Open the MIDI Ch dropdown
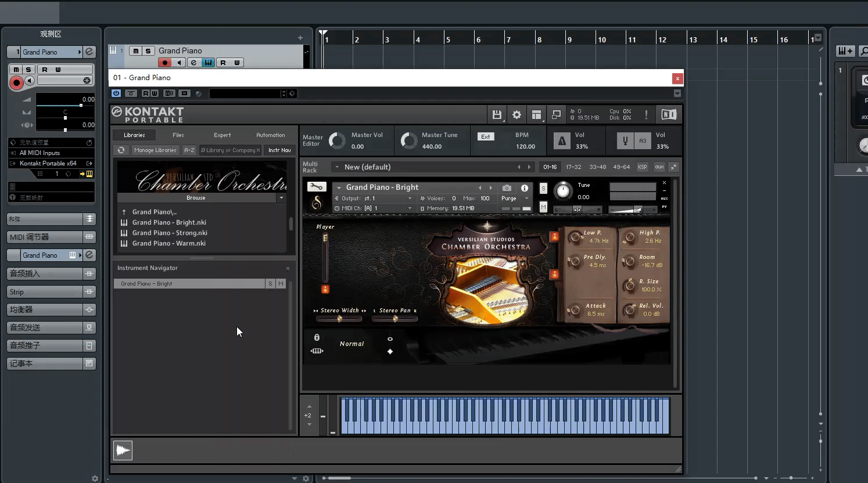868x483 pixels. [x=374, y=208]
